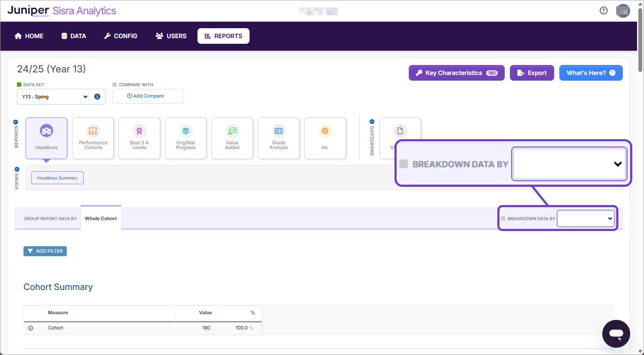This screenshot has width=644, height=355.
Task: Open the chat support bubble
Action: point(616,333)
